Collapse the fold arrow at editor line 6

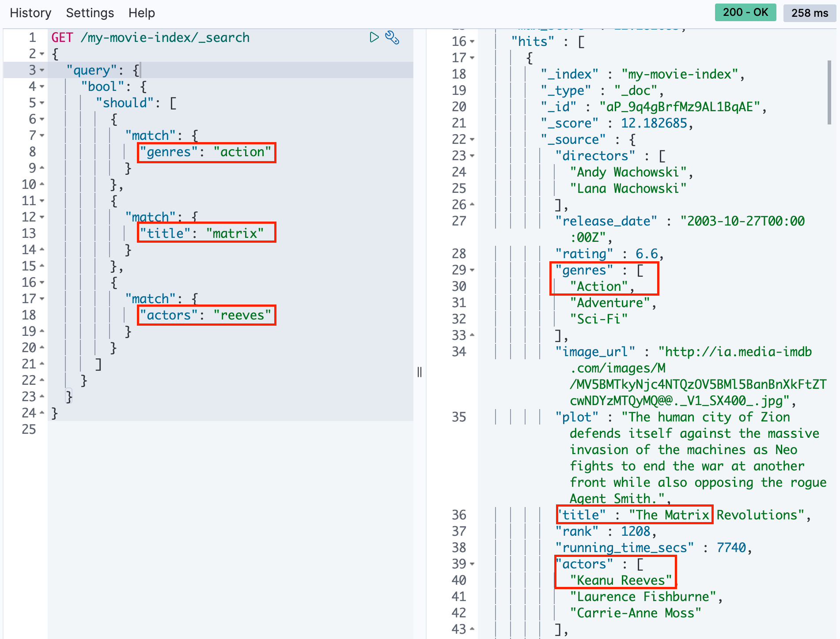(x=42, y=119)
